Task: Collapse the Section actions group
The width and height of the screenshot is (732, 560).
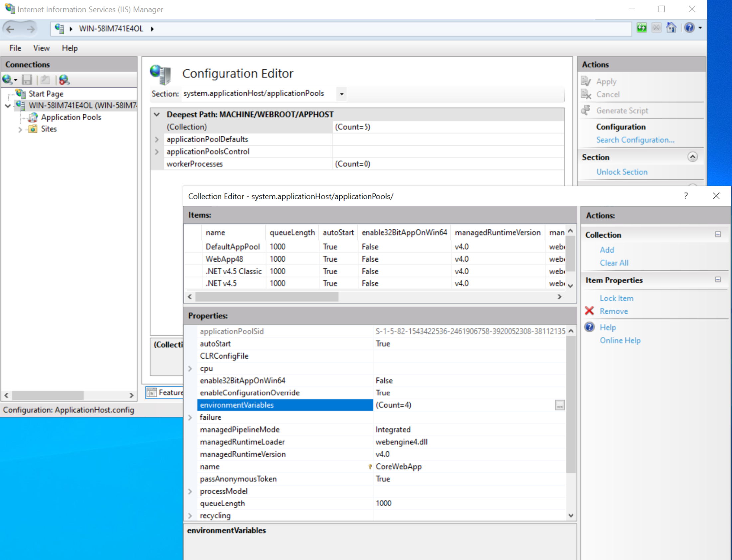Action: pyautogui.click(x=692, y=157)
